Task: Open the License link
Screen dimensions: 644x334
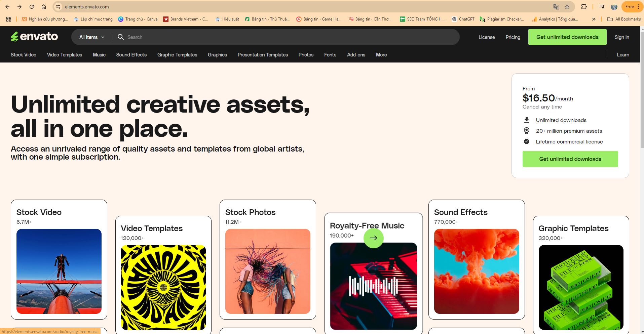Action: click(x=487, y=37)
